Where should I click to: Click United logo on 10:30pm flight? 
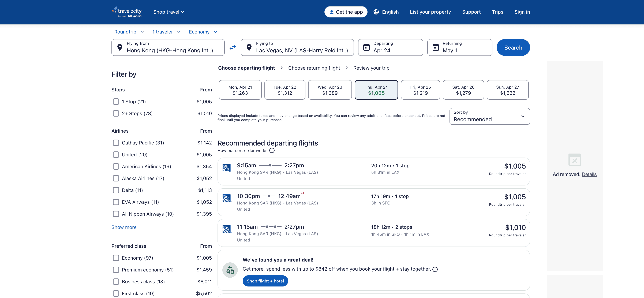227,199
